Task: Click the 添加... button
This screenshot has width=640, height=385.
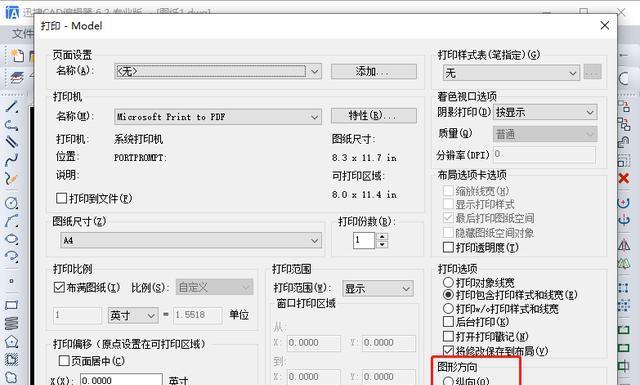Action: pos(374,71)
